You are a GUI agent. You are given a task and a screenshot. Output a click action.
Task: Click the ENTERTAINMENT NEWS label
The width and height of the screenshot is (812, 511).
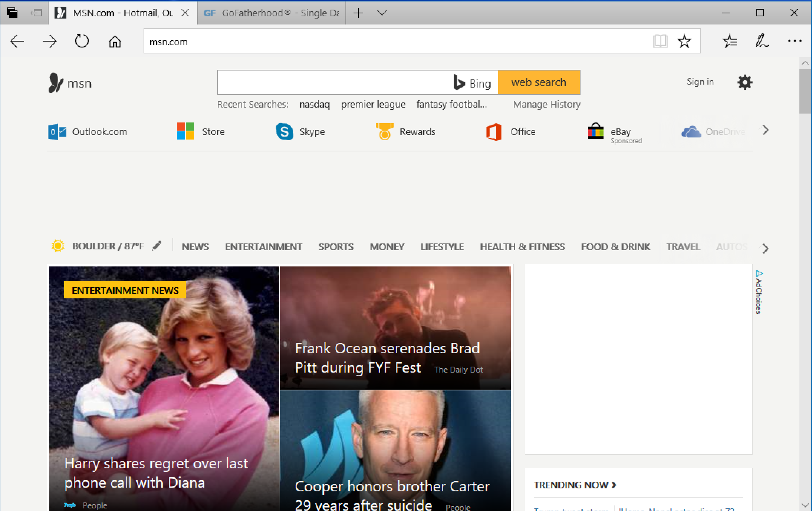point(125,290)
